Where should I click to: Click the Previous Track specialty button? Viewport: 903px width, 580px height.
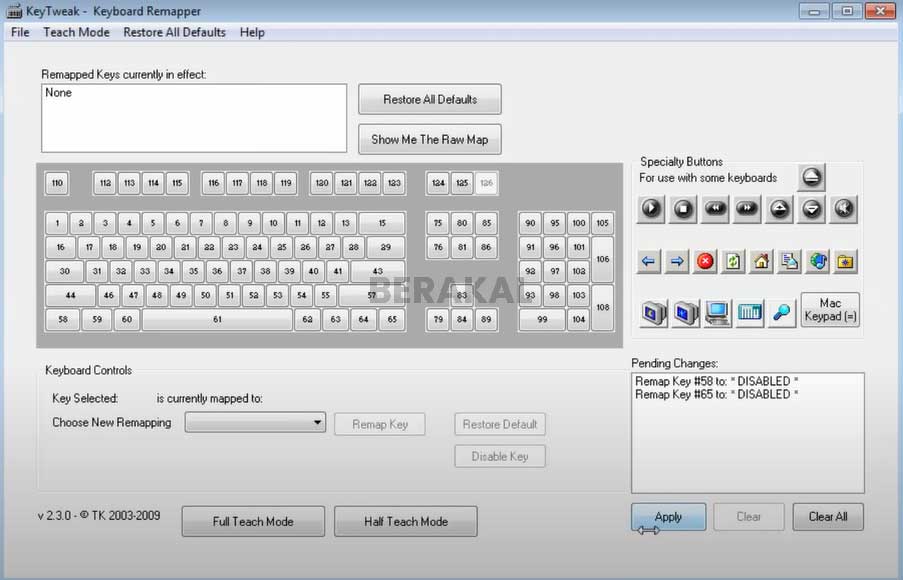715,209
